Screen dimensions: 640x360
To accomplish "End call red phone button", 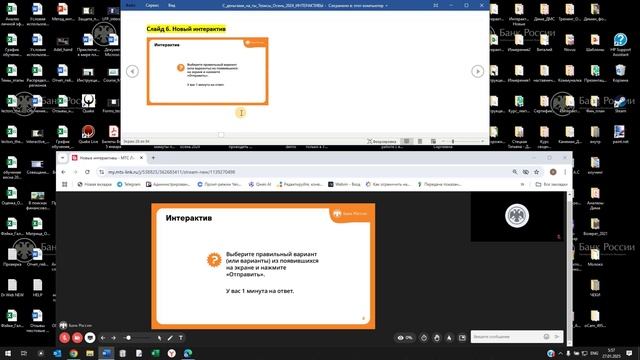I will click(x=64, y=338).
